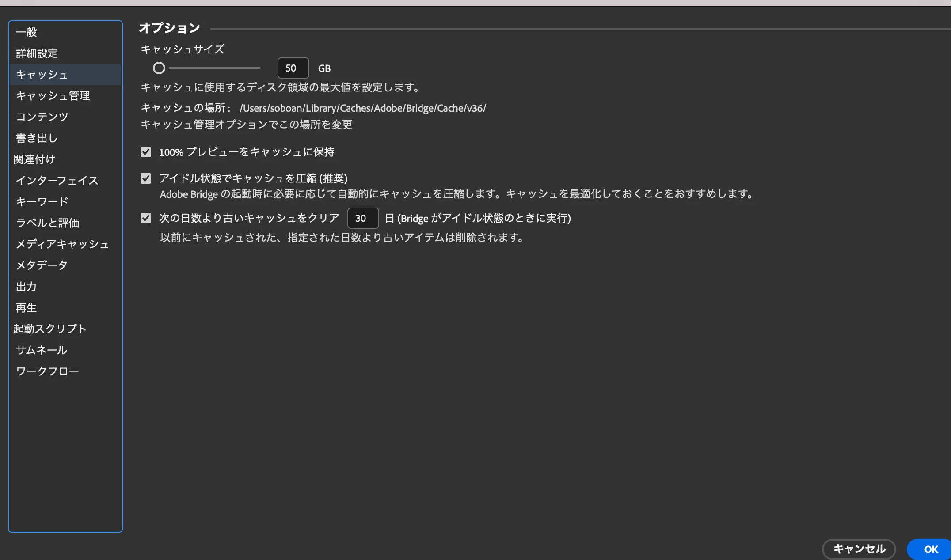Click the 50 GB cache size field

point(293,68)
